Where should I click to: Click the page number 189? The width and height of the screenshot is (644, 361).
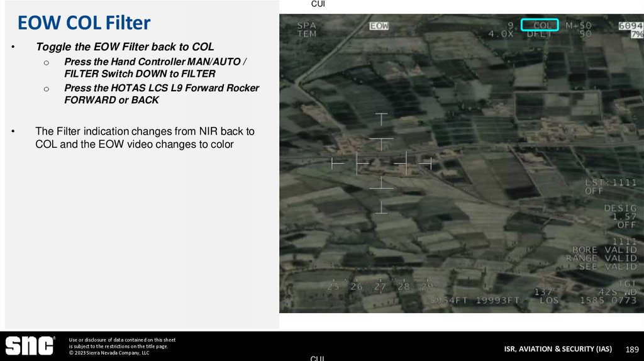pyautogui.click(x=632, y=350)
